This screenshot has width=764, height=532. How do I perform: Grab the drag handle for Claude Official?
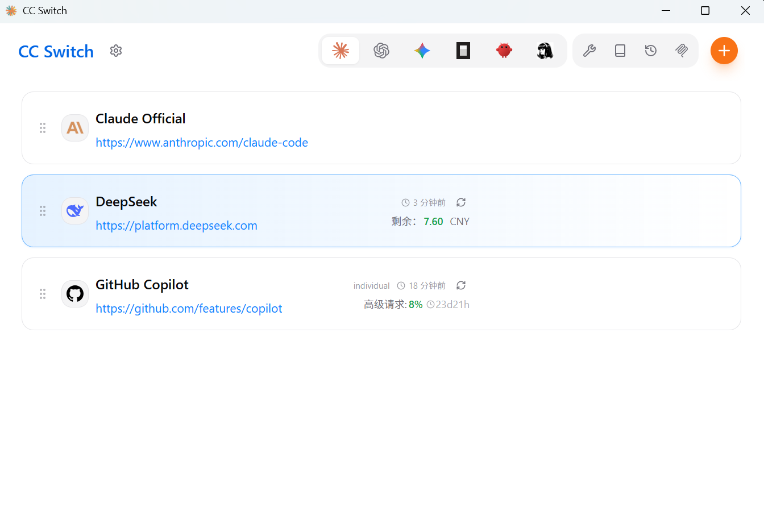point(43,128)
